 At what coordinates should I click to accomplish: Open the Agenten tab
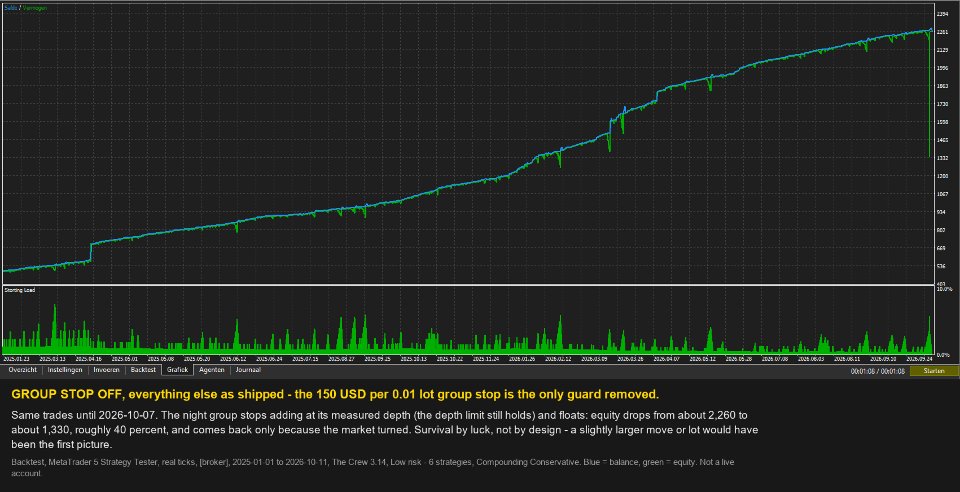[x=212, y=370]
